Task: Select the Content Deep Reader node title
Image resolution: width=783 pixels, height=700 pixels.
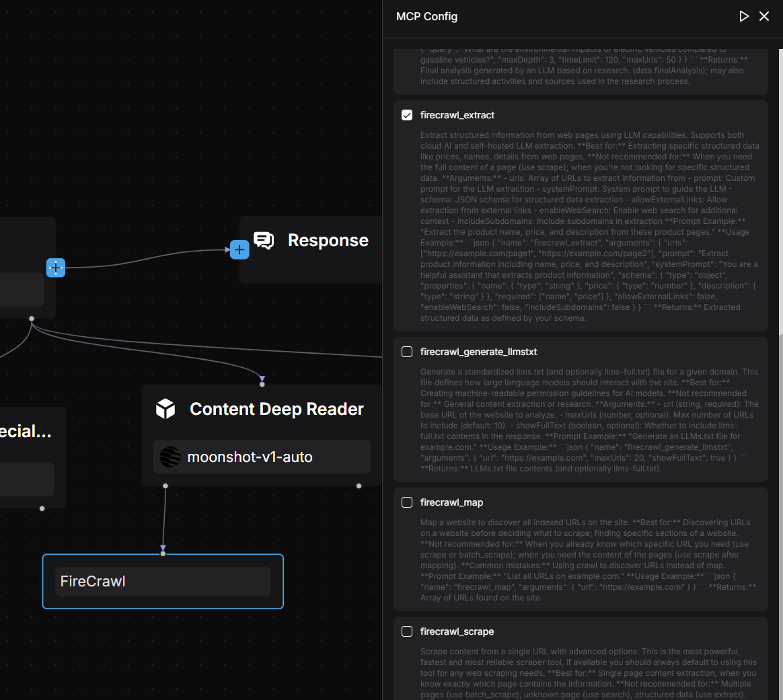Action: (276, 409)
